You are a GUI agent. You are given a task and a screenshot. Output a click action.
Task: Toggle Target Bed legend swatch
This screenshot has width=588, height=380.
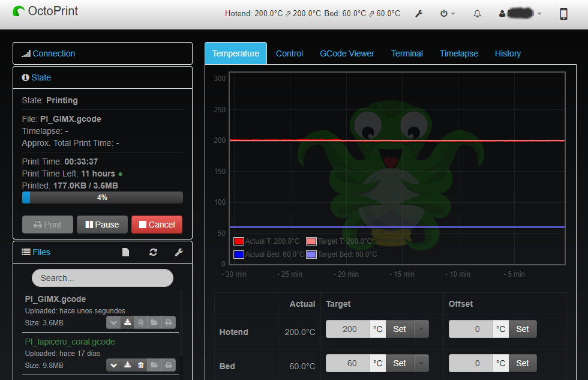tap(311, 255)
